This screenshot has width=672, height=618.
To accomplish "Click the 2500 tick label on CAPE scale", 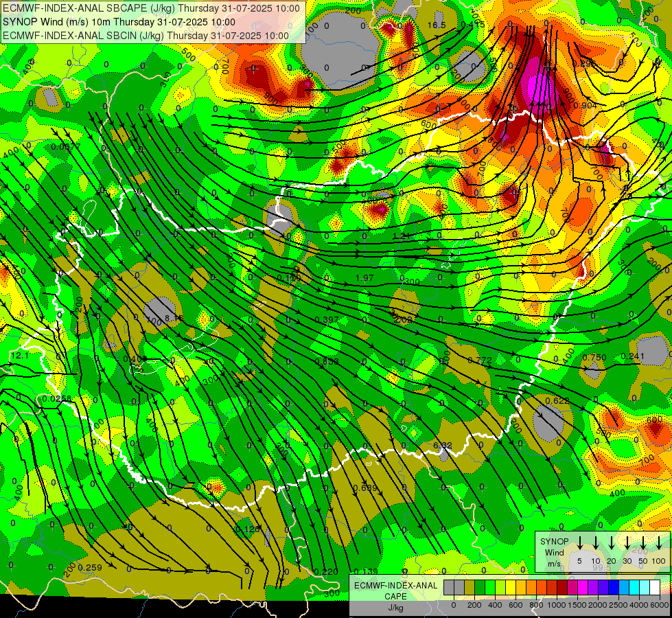I will coord(618,605).
